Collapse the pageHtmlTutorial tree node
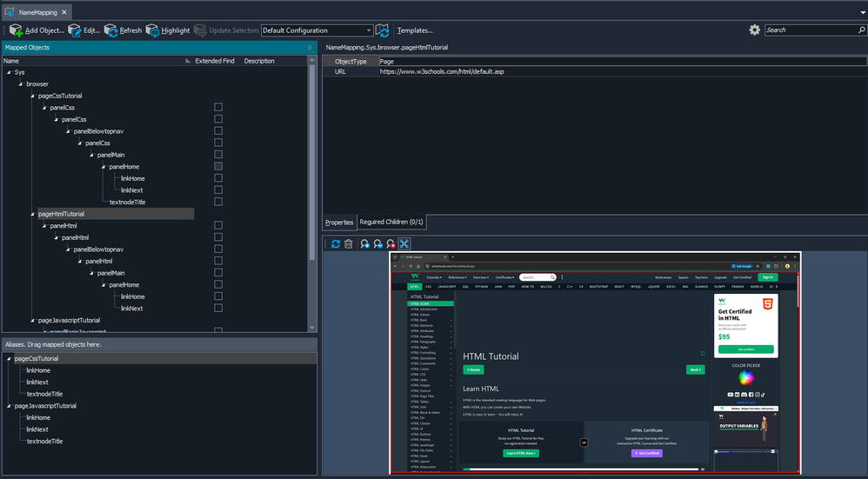868x479 pixels. 31,214
